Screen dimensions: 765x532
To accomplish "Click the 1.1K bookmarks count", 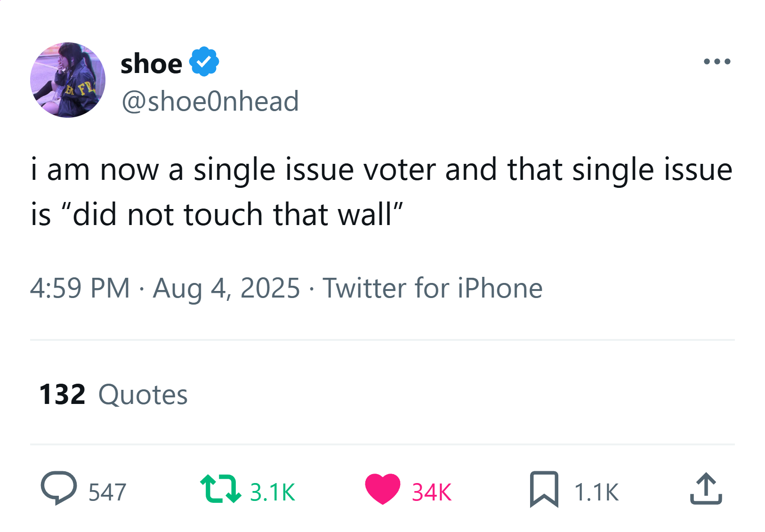I will (x=596, y=492).
